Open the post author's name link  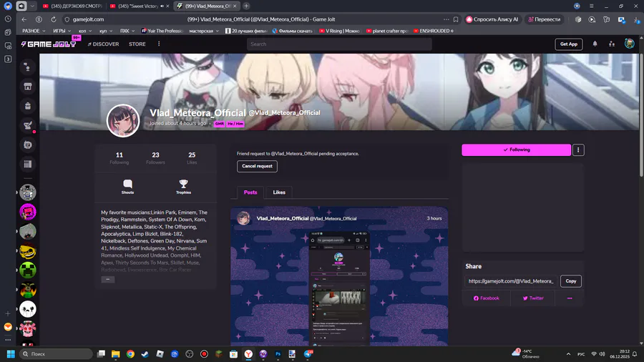point(283,218)
